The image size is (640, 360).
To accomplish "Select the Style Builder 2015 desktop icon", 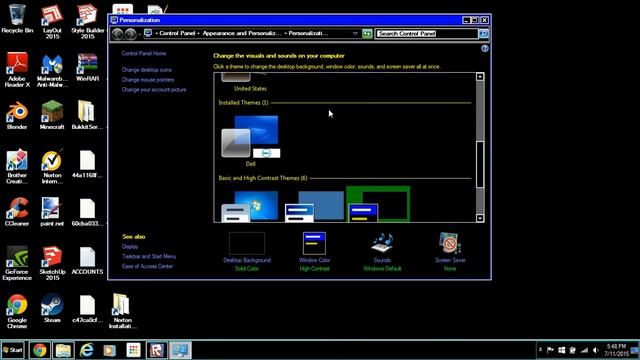I will coord(87,21).
